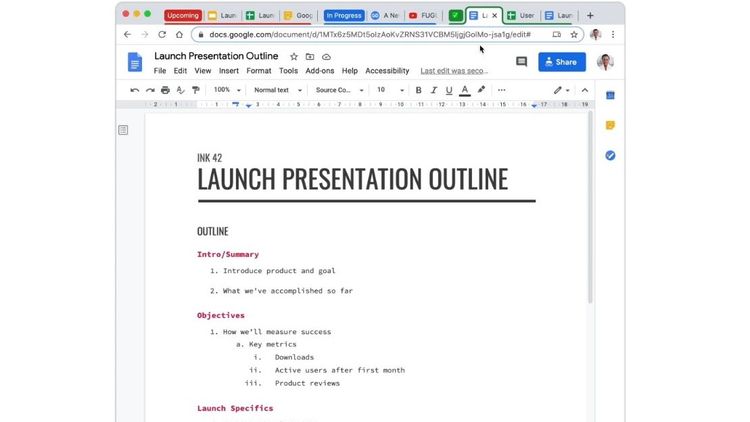750x422 pixels.
Task: Check the cloud document status icon
Action: pyautogui.click(x=326, y=57)
